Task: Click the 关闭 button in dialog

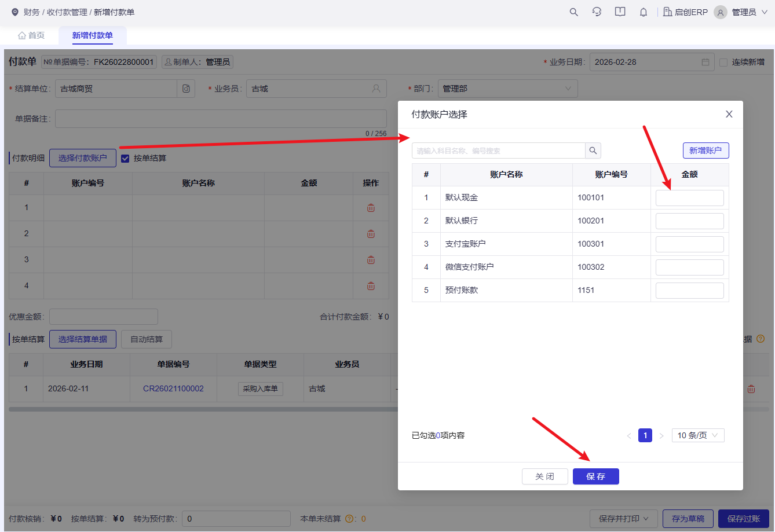Action: (x=545, y=476)
